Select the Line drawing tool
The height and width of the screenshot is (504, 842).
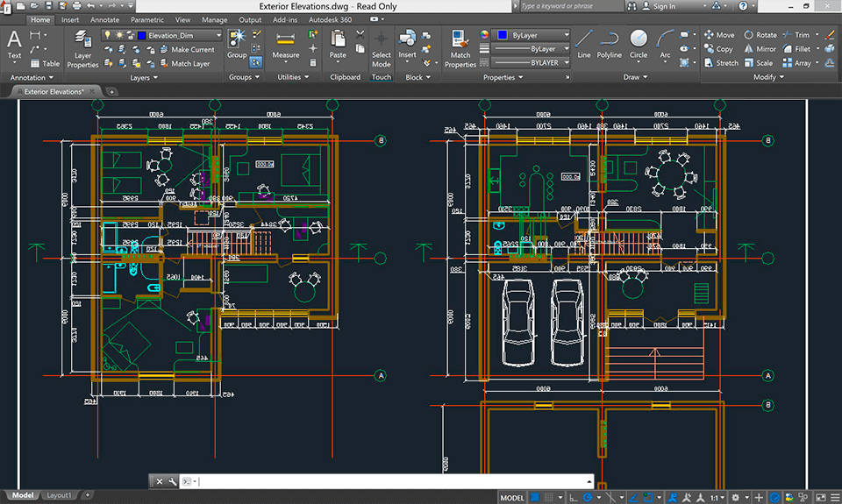tap(584, 44)
